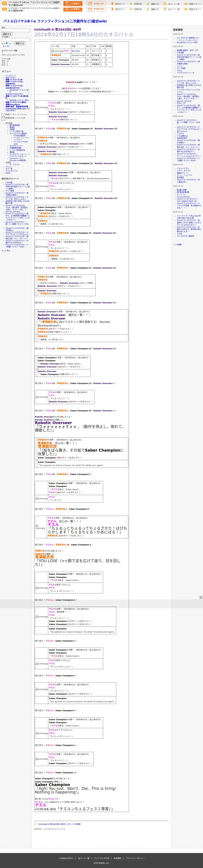Focus the 検索 keyword input field
This screenshot has height=868, width=203.
click(15, 30)
